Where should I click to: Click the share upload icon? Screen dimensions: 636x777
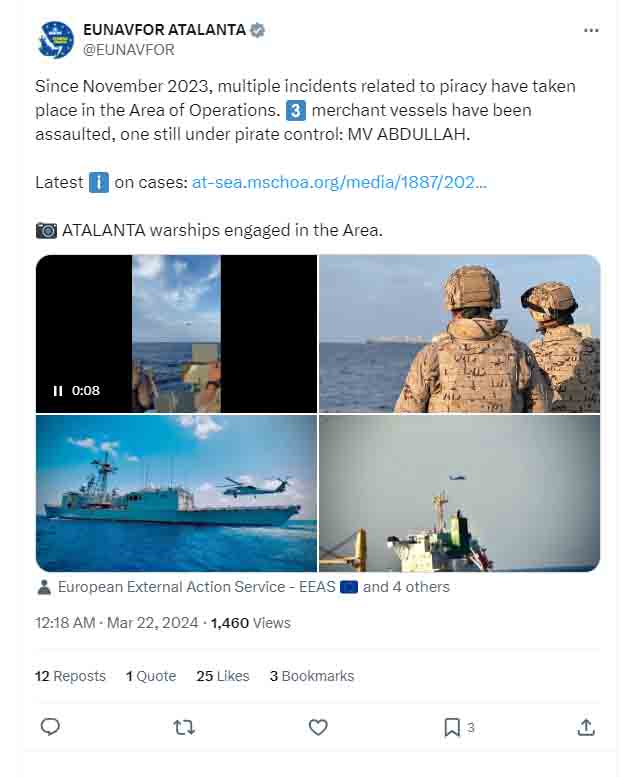(586, 727)
